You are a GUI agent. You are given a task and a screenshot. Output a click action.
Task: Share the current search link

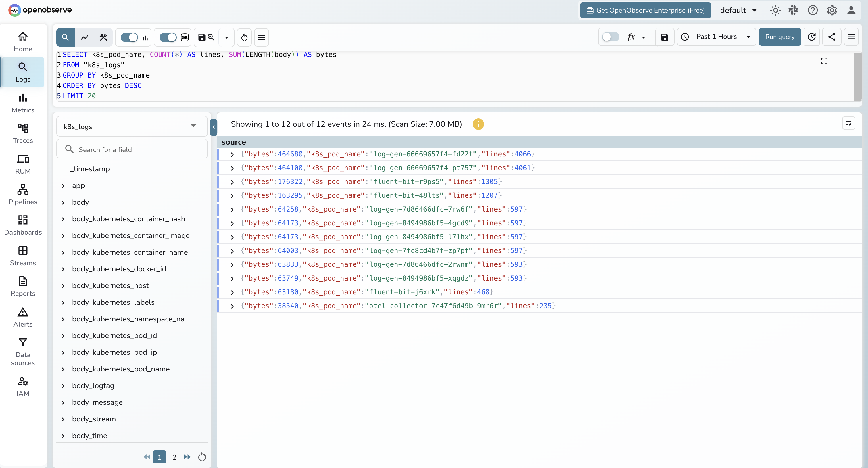pyautogui.click(x=831, y=37)
